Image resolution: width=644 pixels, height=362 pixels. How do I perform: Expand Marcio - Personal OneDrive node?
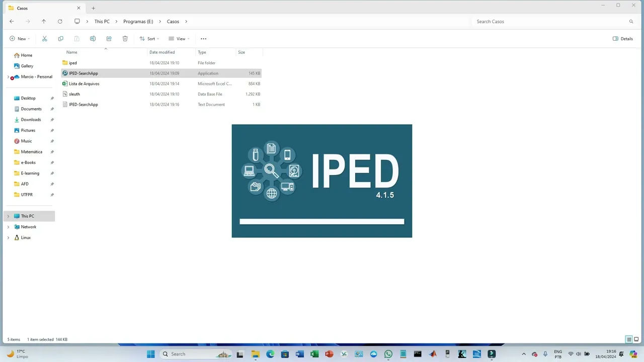coord(8,77)
